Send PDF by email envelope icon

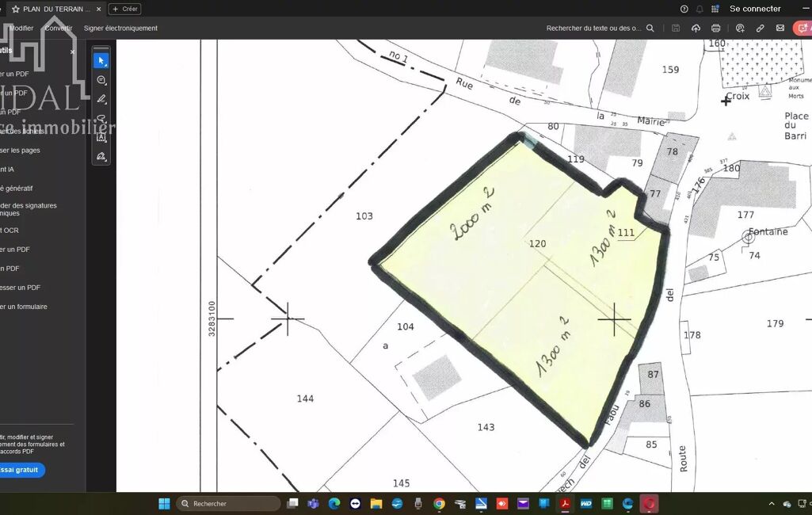780,29
